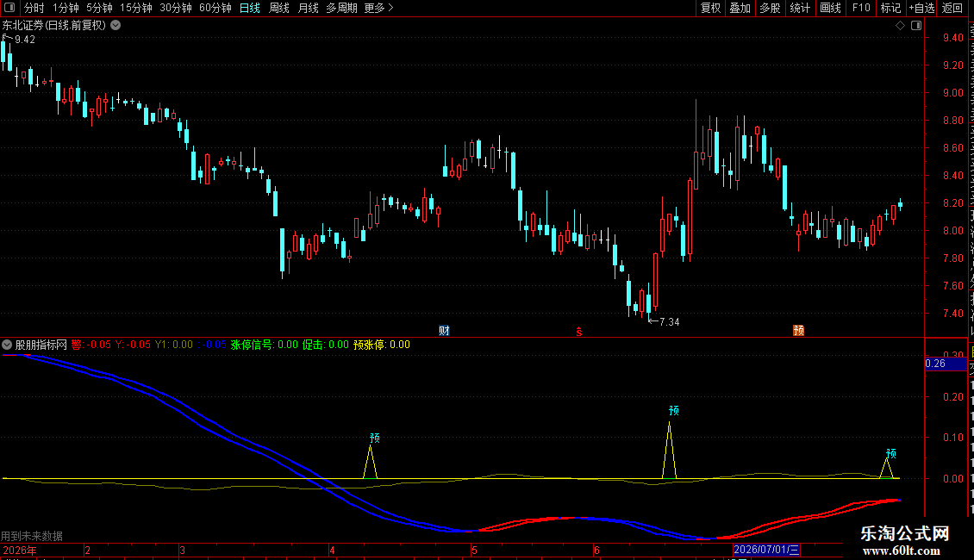Click month 5 on the time axis

coord(474,551)
